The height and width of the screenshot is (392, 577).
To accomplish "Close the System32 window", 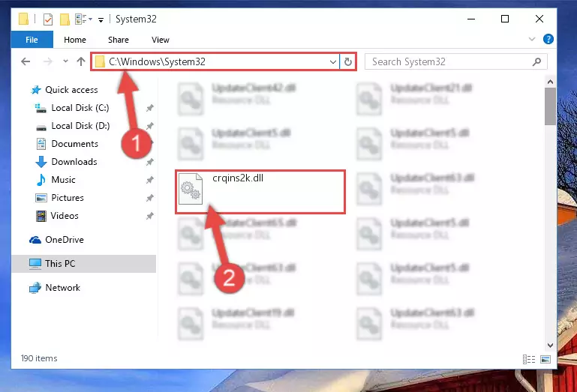I will point(539,19).
